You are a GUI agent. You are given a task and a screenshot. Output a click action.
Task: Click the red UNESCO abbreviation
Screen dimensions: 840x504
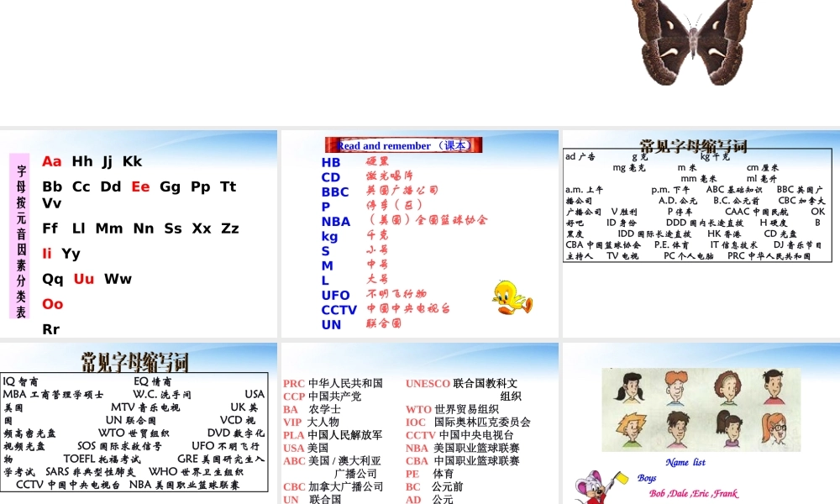click(x=428, y=384)
